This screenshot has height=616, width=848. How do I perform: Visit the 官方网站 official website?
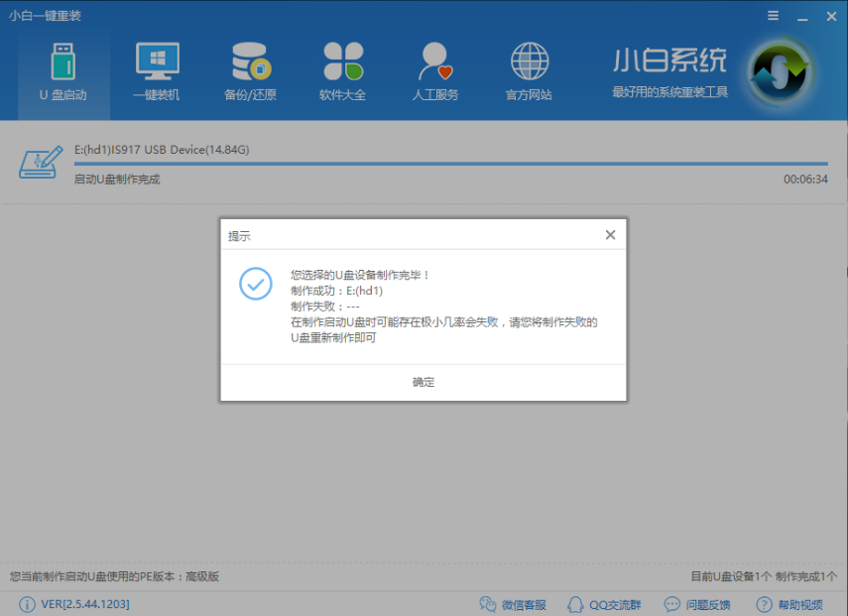click(529, 69)
